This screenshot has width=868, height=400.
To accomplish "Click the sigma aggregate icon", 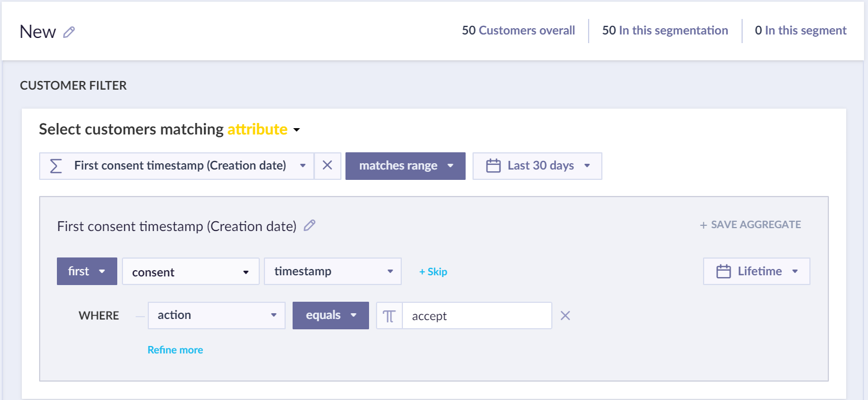I will click(x=55, y=166).
